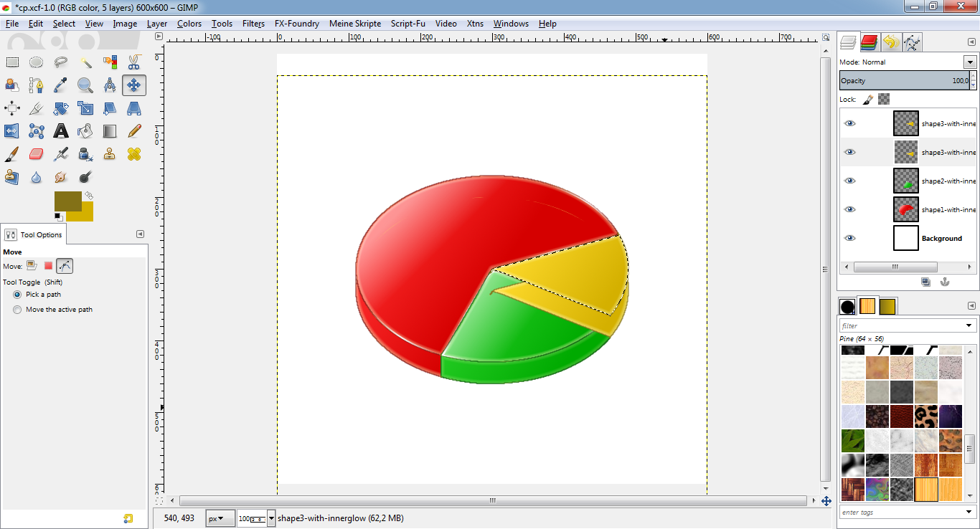980x529 pixels.
Task: Hide the Background layer
Action: pyautogui.click(x=850, y=238)
